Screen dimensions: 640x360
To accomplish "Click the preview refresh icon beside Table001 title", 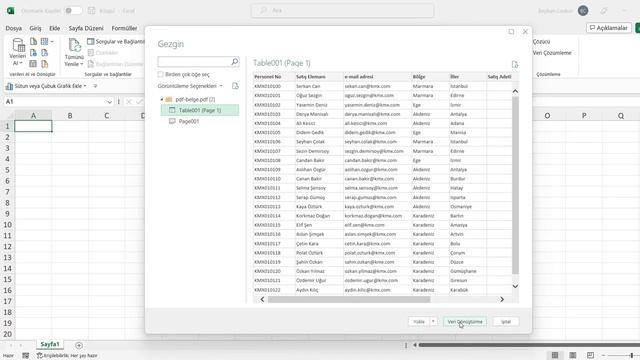I will [515, 64].
